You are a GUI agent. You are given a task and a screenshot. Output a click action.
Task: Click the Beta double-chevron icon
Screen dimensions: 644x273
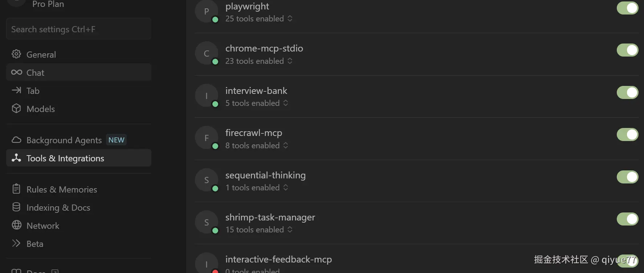coord(16,244)
